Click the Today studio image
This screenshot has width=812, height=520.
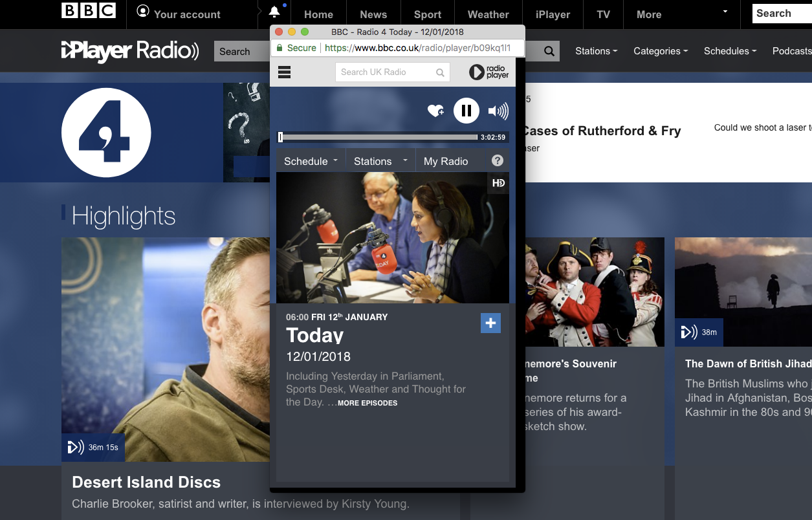393,237
